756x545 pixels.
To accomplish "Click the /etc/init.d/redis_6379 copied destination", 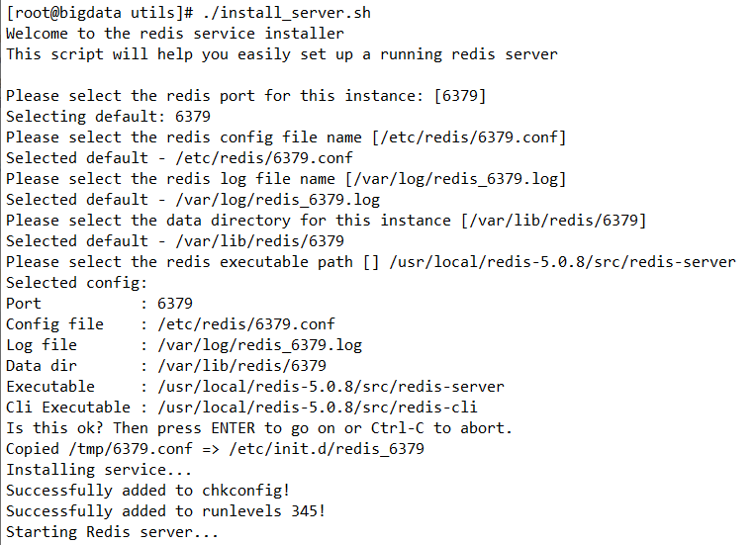I will 327,449.
